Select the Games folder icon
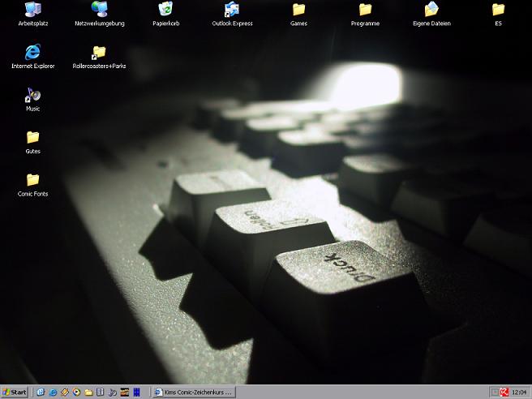The image size is (532, 399). pos(298,10)
